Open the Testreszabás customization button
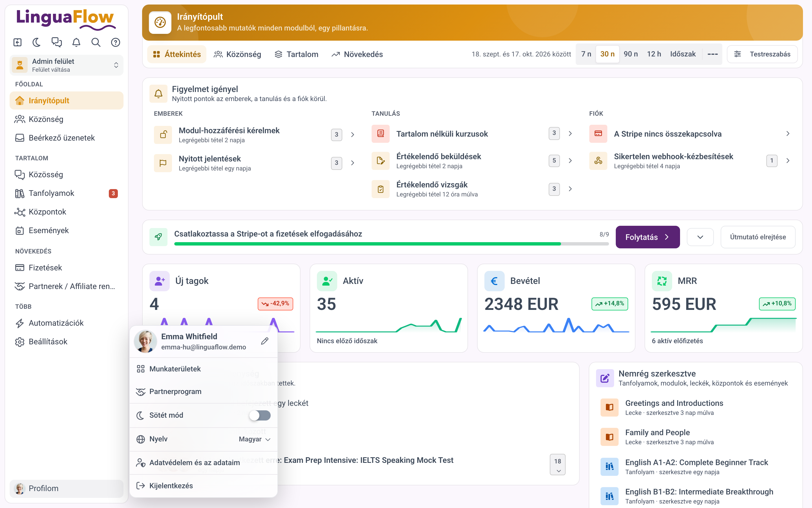Screen dimensions: 812x508 (762, 54)
